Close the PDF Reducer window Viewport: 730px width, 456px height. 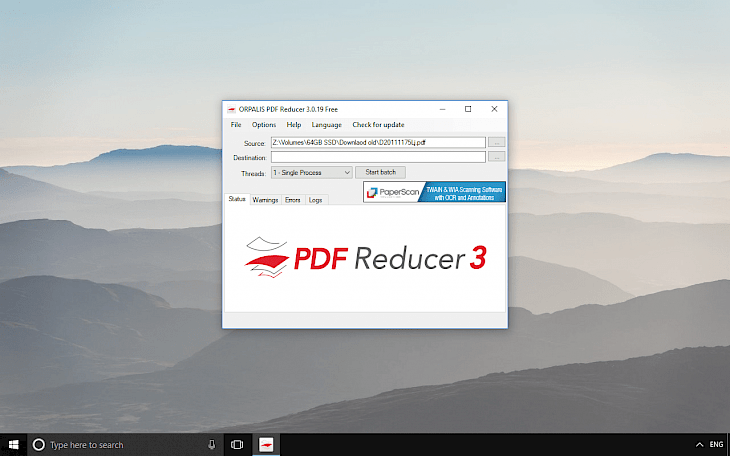point(494,109)
